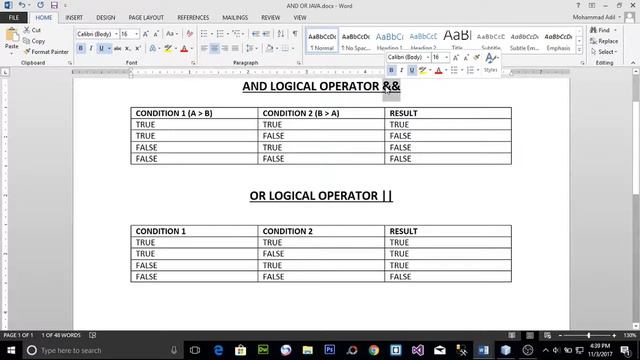This screenshot has width=640, height=360.
Task: Open Styles from the mini toolbar
Action: (x=491, y=63)
